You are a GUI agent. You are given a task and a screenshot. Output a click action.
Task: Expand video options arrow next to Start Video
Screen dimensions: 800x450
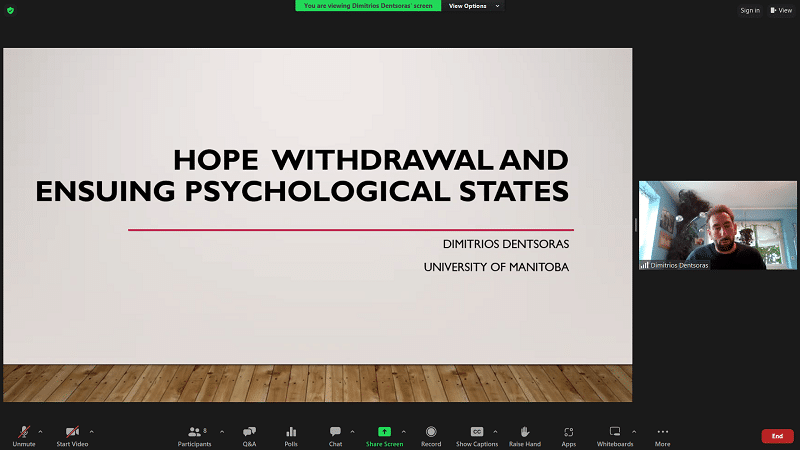(96, 432)
